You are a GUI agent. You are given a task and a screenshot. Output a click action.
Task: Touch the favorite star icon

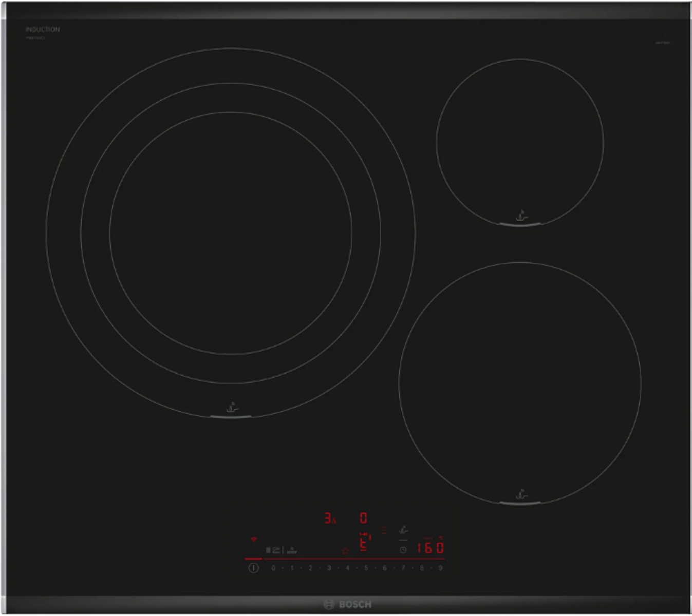tap(345, 551)
